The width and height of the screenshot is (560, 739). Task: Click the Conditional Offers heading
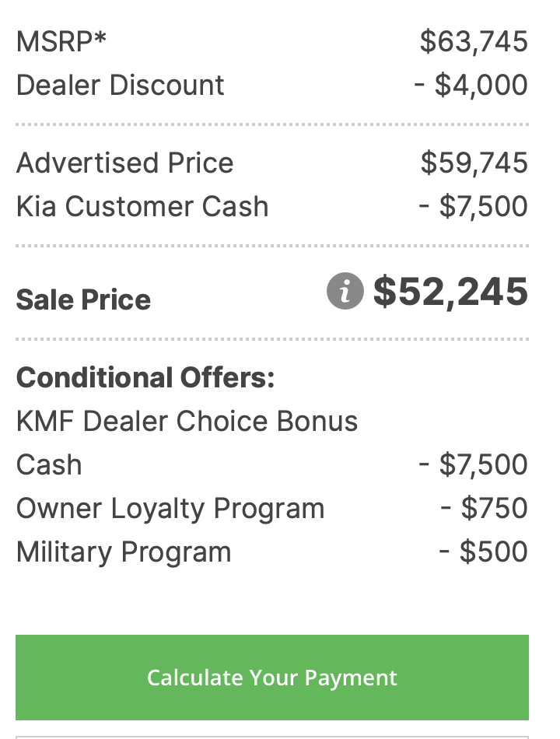tap(145, 378)
